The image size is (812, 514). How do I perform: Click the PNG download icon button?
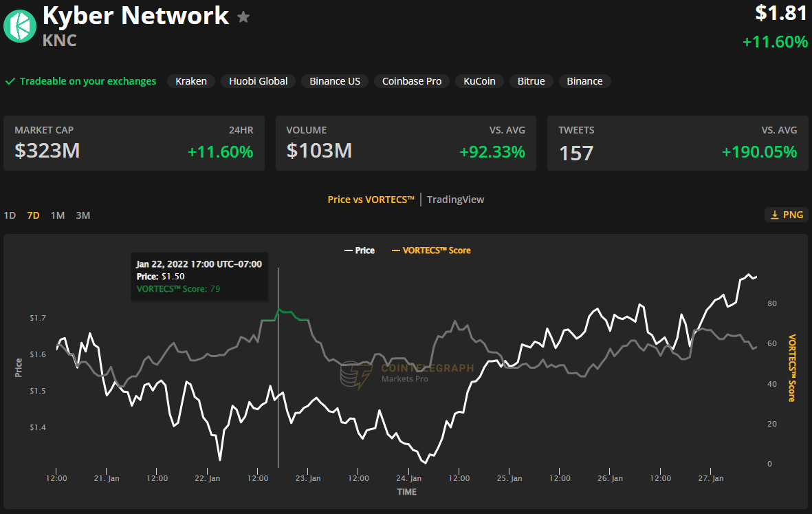786,215
